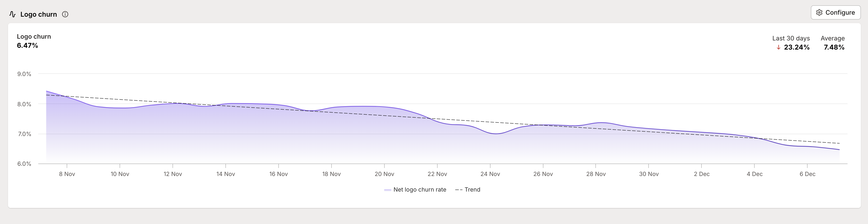Select the 6.47% logo churn value
The width and height of the screenshot is (868, 224).
(x=27, y=46)
